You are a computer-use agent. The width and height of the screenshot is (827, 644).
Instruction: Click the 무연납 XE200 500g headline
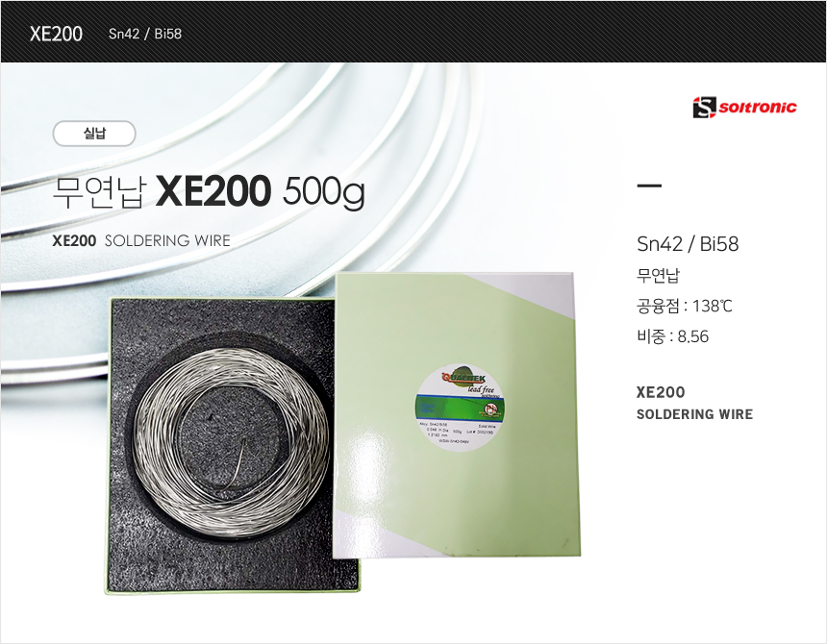(209, 192)
